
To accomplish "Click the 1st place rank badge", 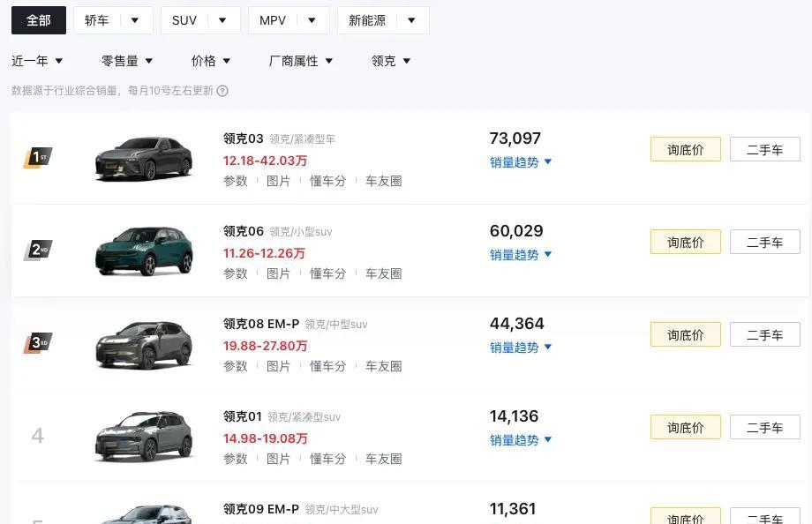I will point(38,157).
